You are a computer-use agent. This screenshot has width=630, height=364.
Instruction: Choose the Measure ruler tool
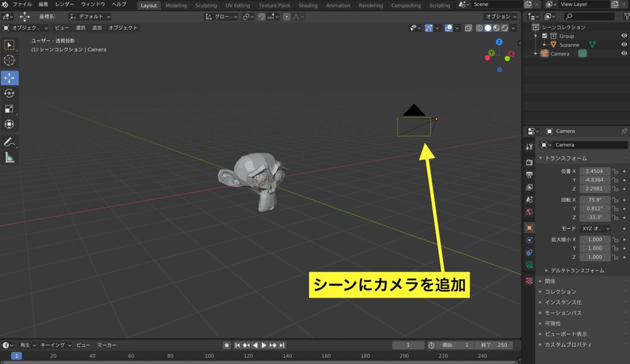9,157
